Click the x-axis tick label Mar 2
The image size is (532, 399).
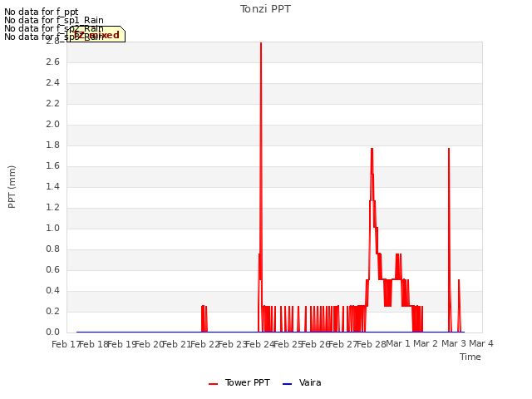click(426, 343)
